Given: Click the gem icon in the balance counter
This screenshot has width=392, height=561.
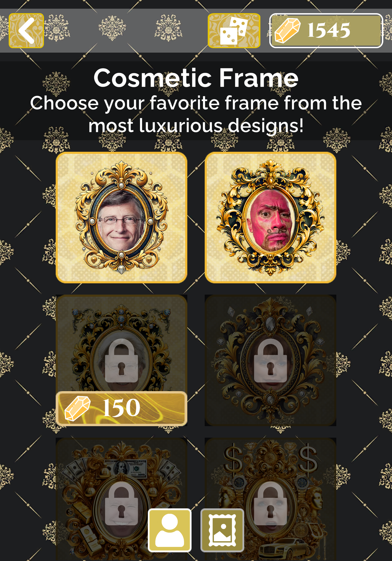Looking at the screenshot, I should 287,31.
